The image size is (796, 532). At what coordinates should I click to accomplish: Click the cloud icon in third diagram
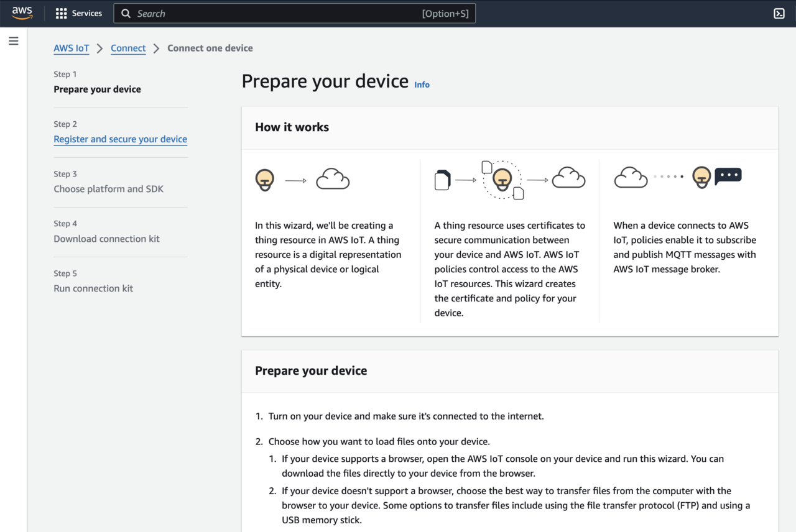[x=631, y=177]
